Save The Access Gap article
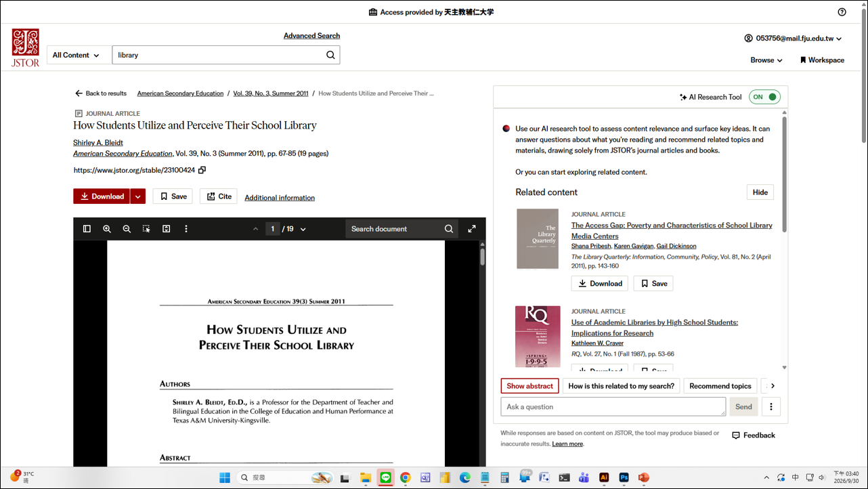Viewport: 868px width, 489px height. tap(653, 283)
